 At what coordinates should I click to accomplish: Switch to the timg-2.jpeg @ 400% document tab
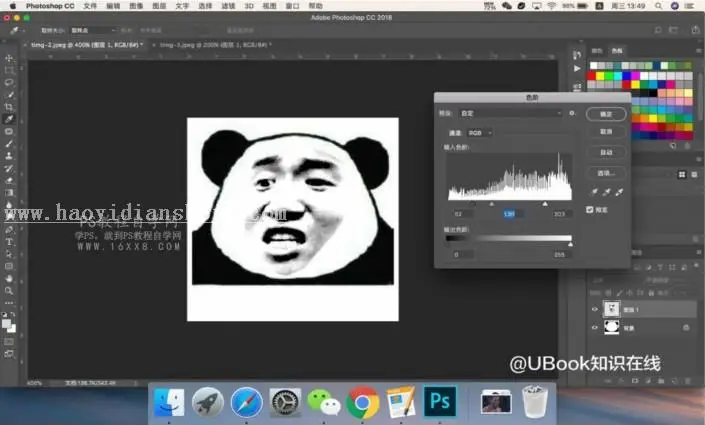(x=87, y=45)
